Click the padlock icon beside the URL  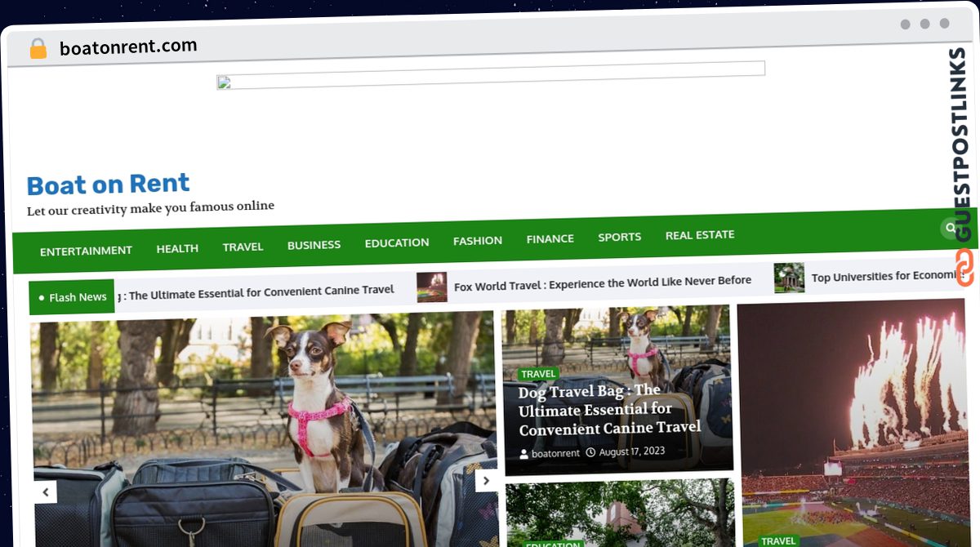[38, 48]
